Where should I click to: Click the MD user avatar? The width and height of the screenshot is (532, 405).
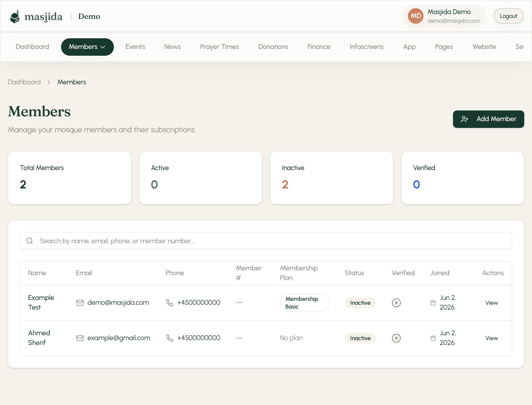(x=415, y=16)
